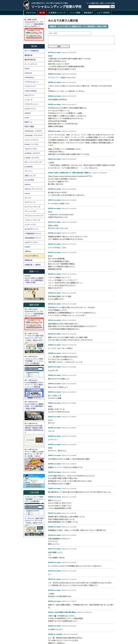Image resolution: width=138 pixels, height=644 pixels.
Task: Click the 6495 reply reference link
Action: tap(50, 406)
